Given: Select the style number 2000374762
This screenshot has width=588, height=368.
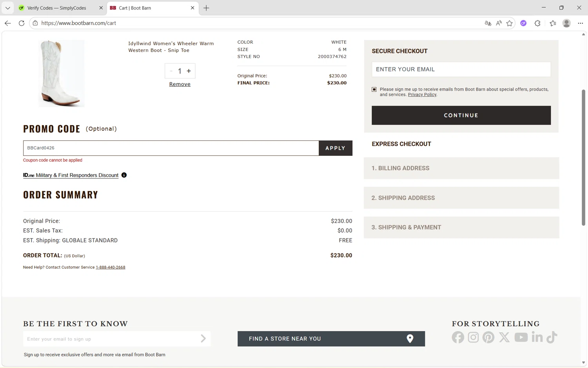Looking at the screenshot, I should coord(332,56).
